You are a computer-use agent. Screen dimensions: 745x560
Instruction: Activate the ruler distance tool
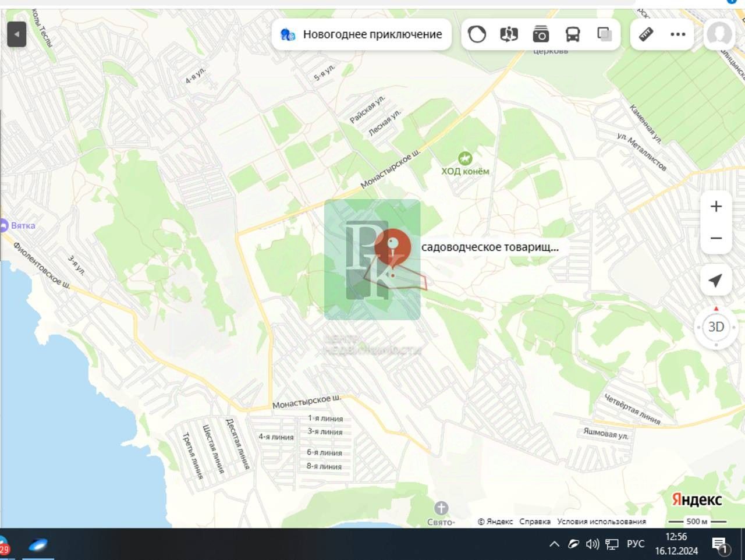click(x=646, y=34)
